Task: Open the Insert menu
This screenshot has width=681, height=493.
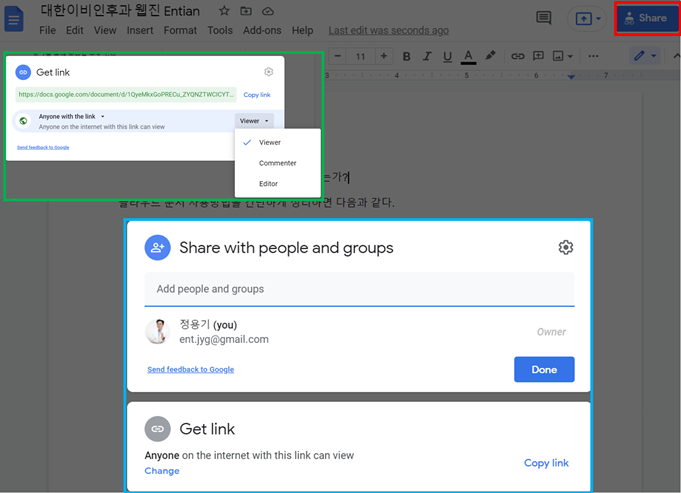Action: click(140, 30)
